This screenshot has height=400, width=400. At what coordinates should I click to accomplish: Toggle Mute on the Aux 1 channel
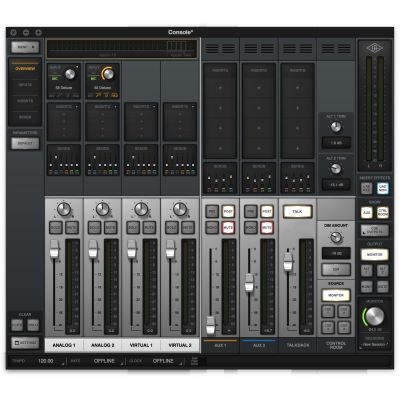[228, 227]
